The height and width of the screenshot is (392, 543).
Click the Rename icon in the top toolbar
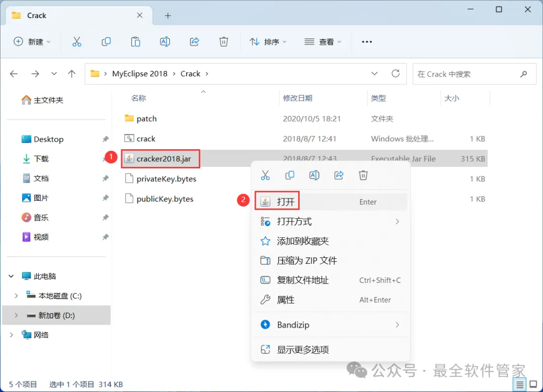click(165, 42)
